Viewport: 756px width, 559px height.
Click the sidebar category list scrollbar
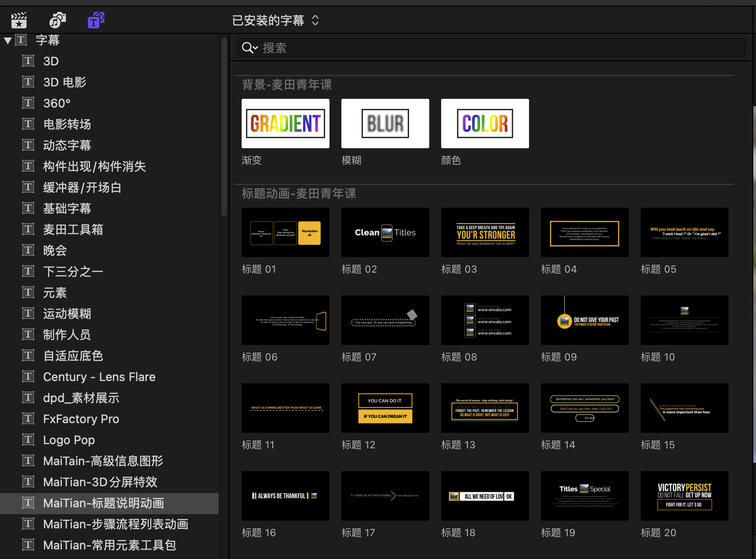[x=224, y=127]
